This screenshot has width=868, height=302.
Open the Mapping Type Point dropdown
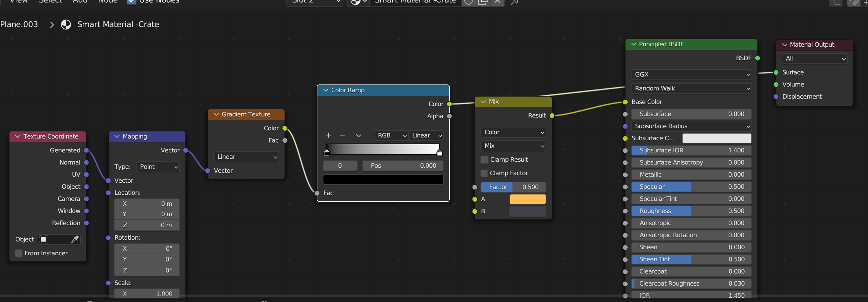click(158, 167)
